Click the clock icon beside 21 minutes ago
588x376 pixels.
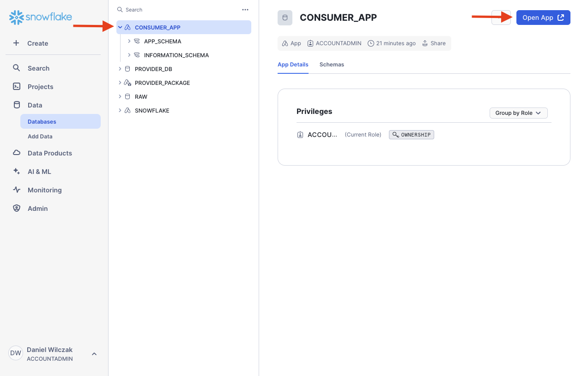point(371,43)
